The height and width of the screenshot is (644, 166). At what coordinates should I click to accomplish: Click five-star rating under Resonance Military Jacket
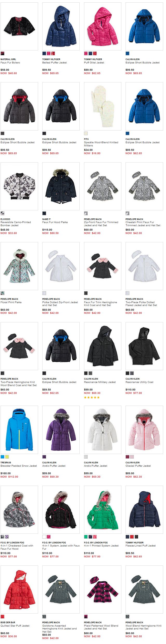92,397
